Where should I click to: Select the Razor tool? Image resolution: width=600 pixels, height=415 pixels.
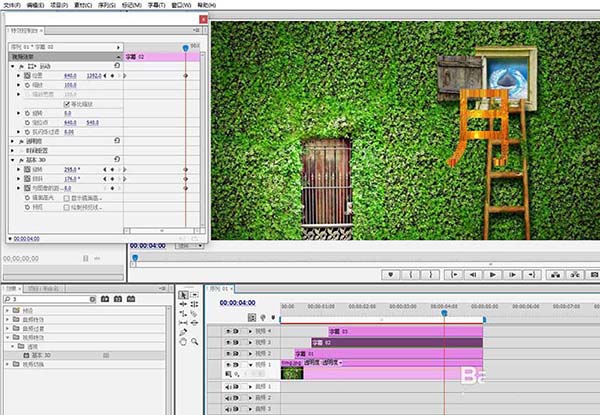[x=194, y=314]
